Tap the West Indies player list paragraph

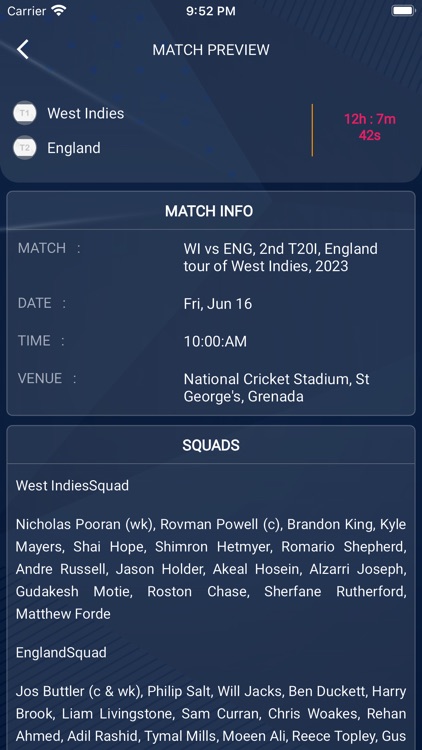[x=211, y=569]
